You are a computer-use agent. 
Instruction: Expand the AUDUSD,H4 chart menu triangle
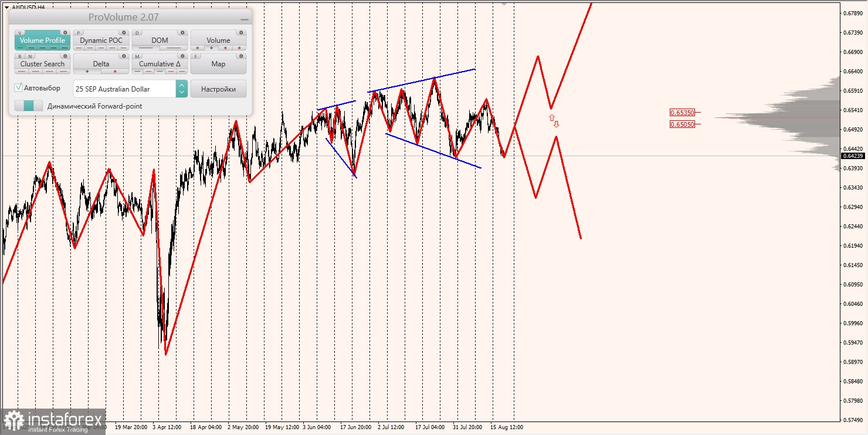6,7
